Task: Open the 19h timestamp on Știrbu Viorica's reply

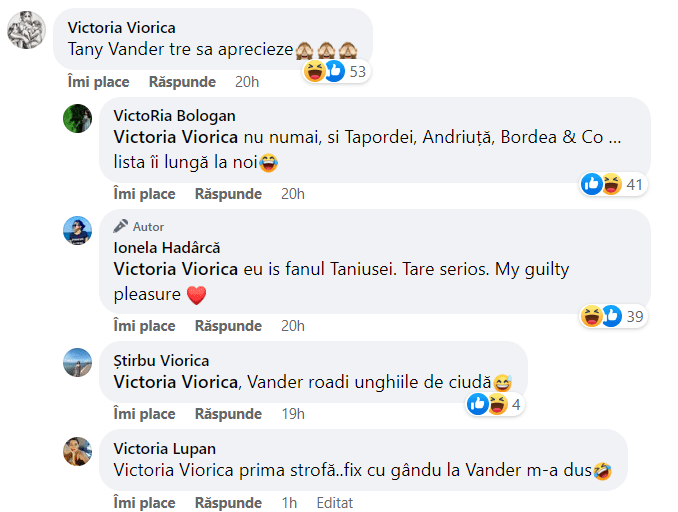Action: coord(293,414)
